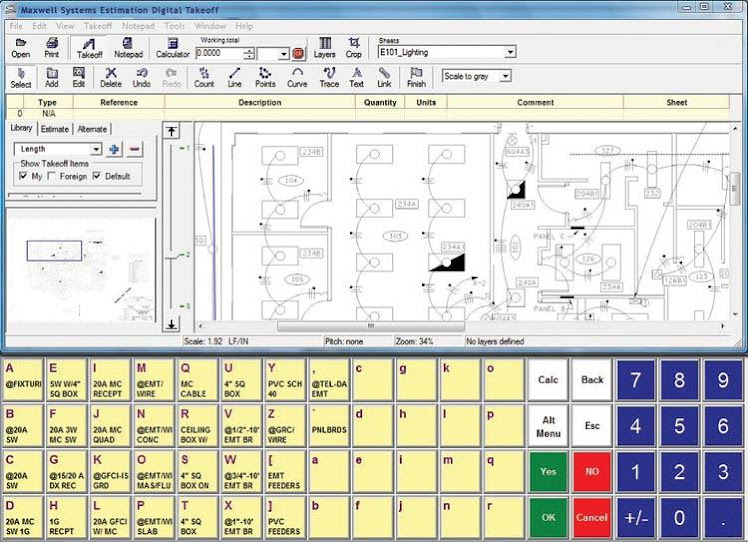Click keypad key A @FIXTURE

[x=23, y=380]
